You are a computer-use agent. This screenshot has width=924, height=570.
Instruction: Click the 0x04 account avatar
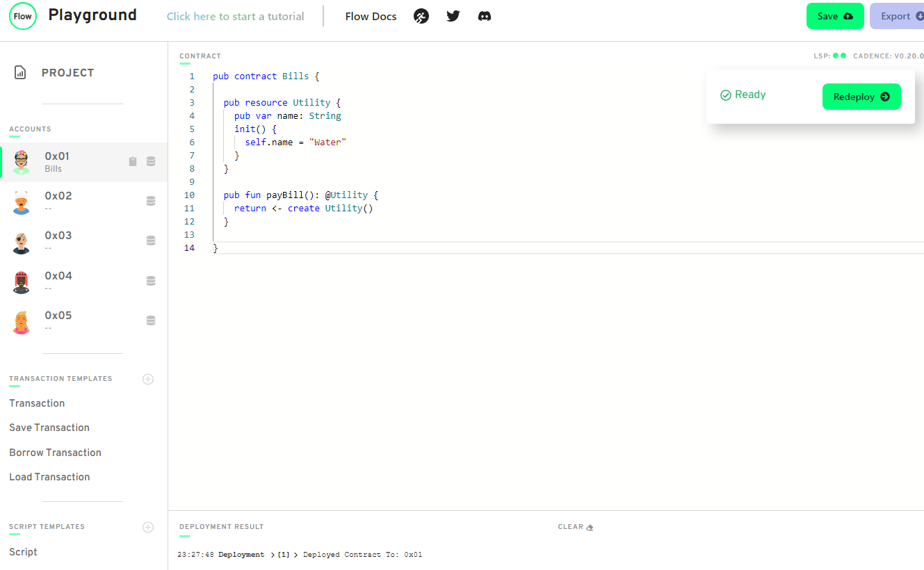22,282
